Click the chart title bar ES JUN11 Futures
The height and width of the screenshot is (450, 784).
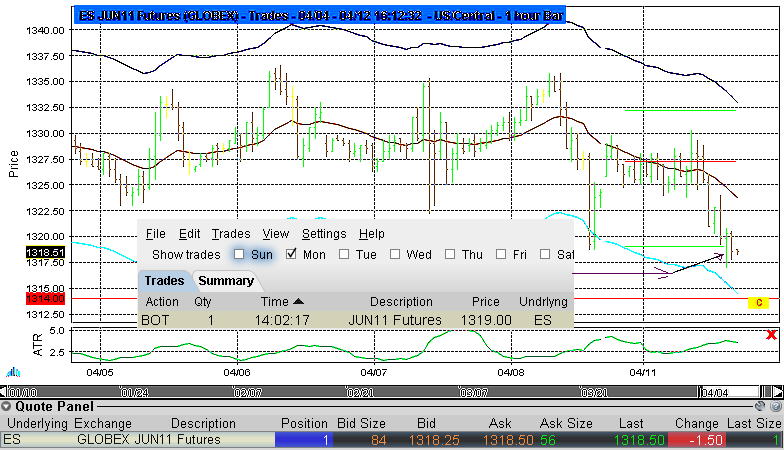[x=320, y=15]
